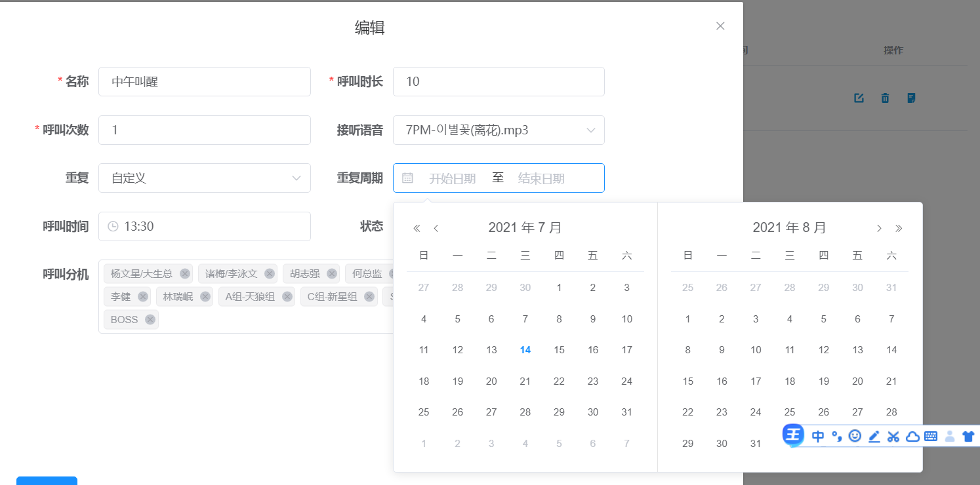Screen dimensions: 980x485
Task: Toggle the IME 中 Chinese/English mode
Action: (x=818, y=436)
